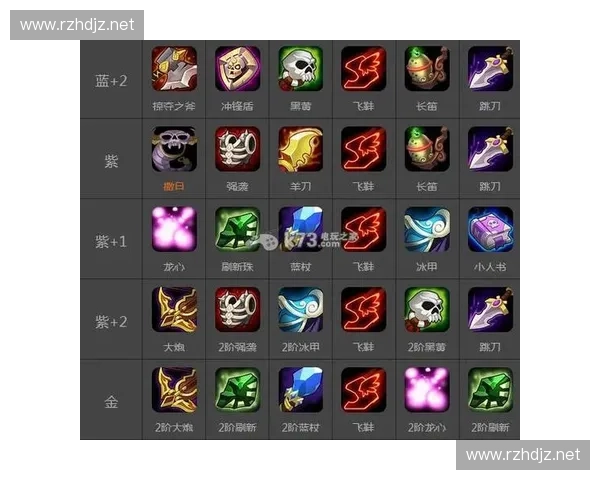The image size is (600, 480).
Task: Click the 刷新珠 green gem icon in 紫+1 row
Action: (237, 229)
